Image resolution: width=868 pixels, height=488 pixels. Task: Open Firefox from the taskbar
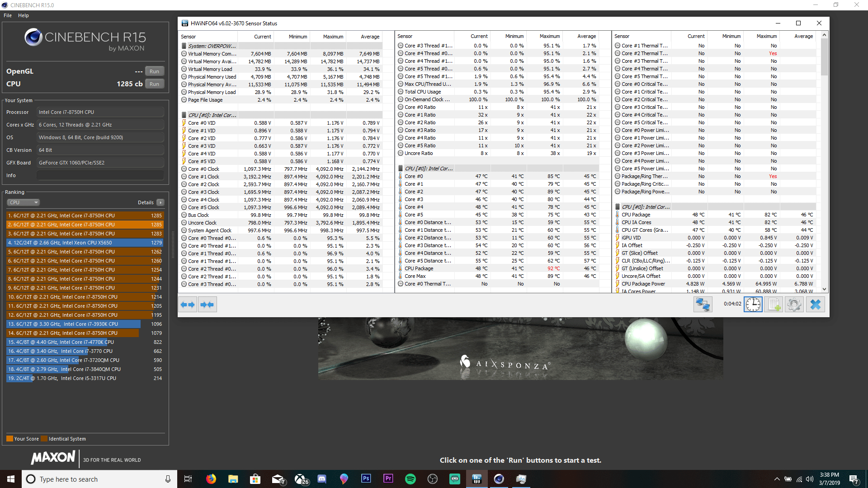(x=211, y=479)
